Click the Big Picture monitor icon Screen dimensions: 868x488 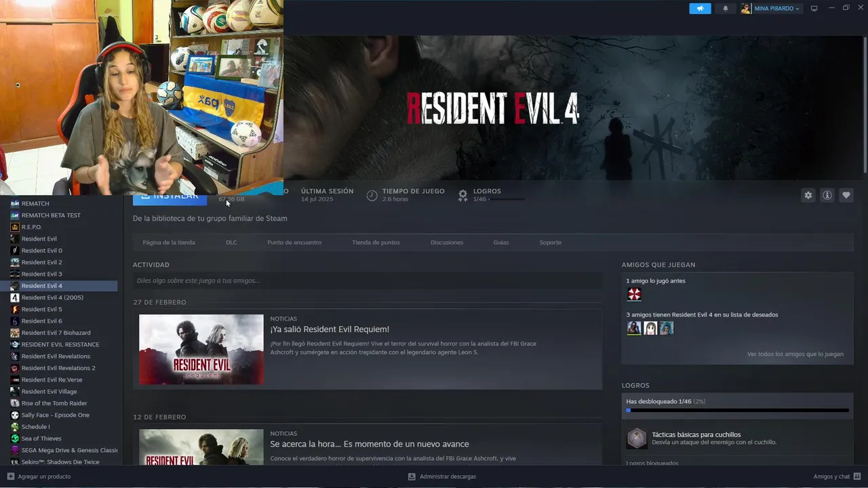814,8
